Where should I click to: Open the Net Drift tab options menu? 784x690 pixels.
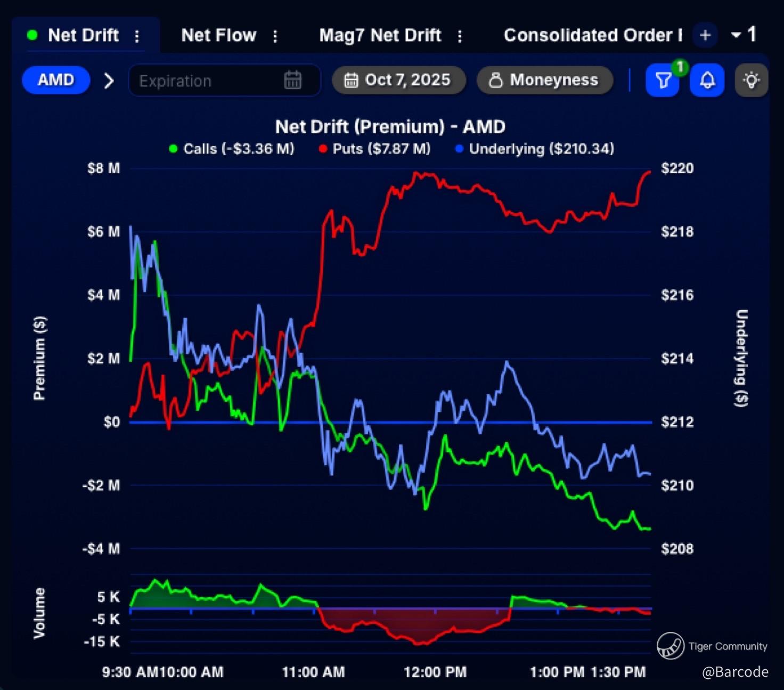(x=137, y=36)
